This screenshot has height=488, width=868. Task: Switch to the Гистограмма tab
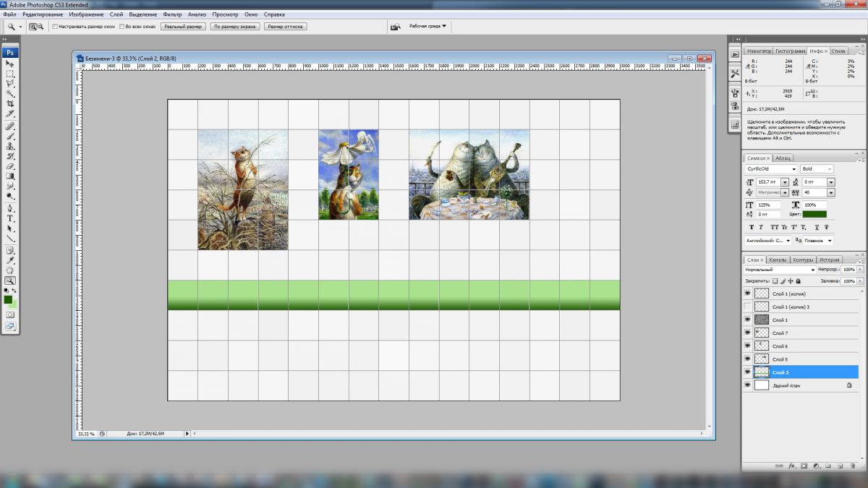[x=790, y=51]
